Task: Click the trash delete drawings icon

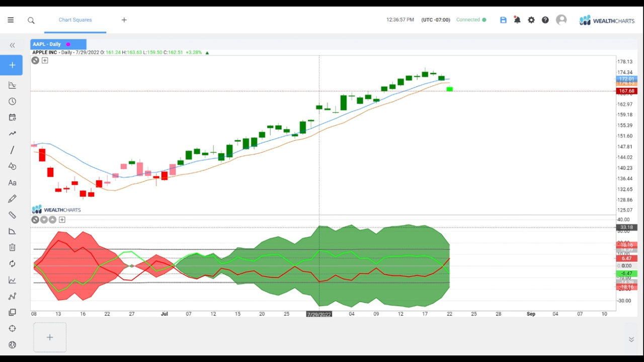Action: (12, 247)
